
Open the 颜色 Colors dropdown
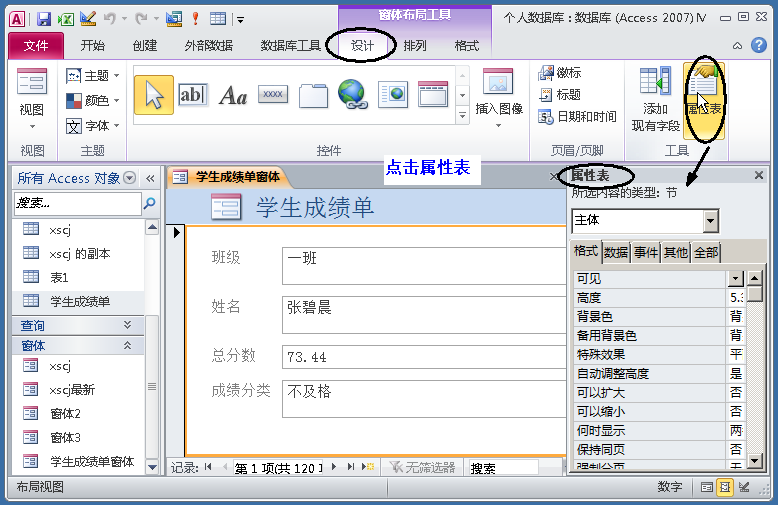click(x=93, y=101)
